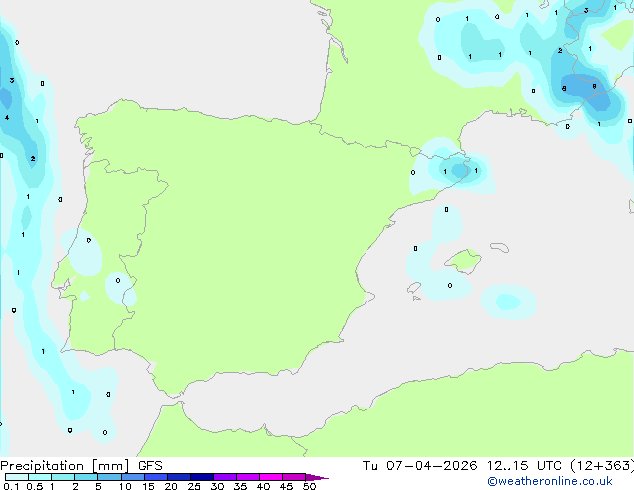This screenshot has width=634, height=490.
Task: Click legend scale label '50'
Action: pos(309,486)
